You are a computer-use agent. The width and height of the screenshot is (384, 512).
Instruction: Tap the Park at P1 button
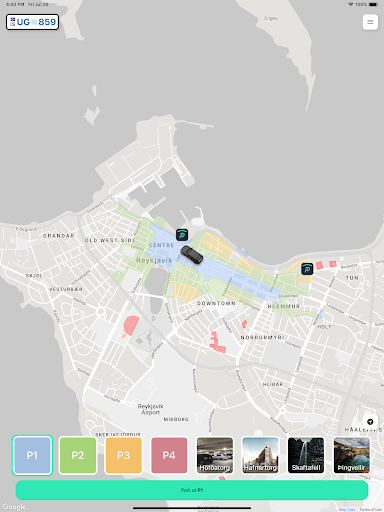[x=192, y=490]
